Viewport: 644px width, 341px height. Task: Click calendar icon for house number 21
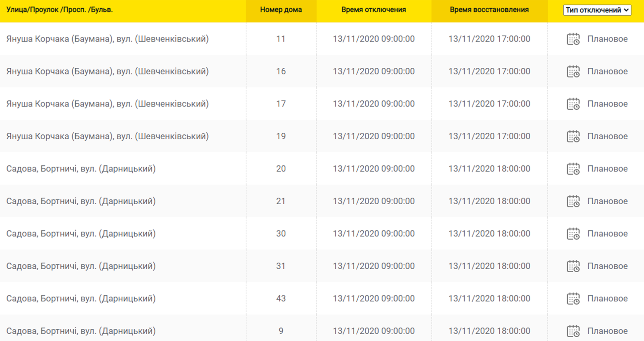(573, 202)
